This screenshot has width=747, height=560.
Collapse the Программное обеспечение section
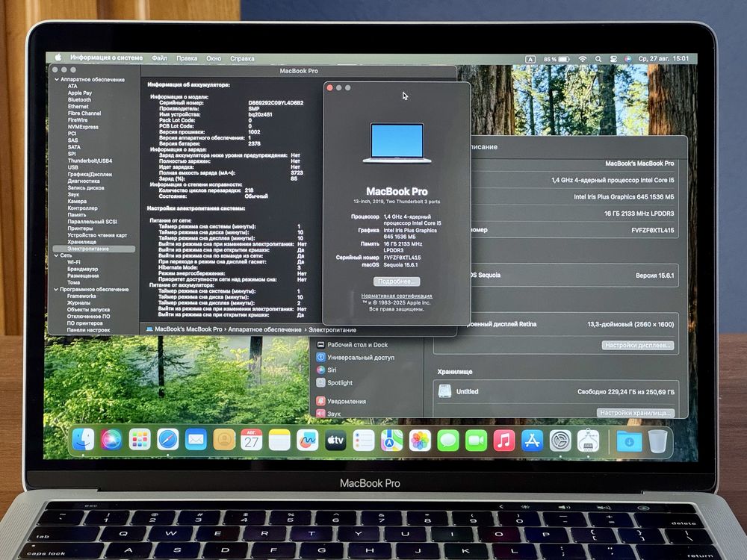pyautogui.click(x=56, y=289)
